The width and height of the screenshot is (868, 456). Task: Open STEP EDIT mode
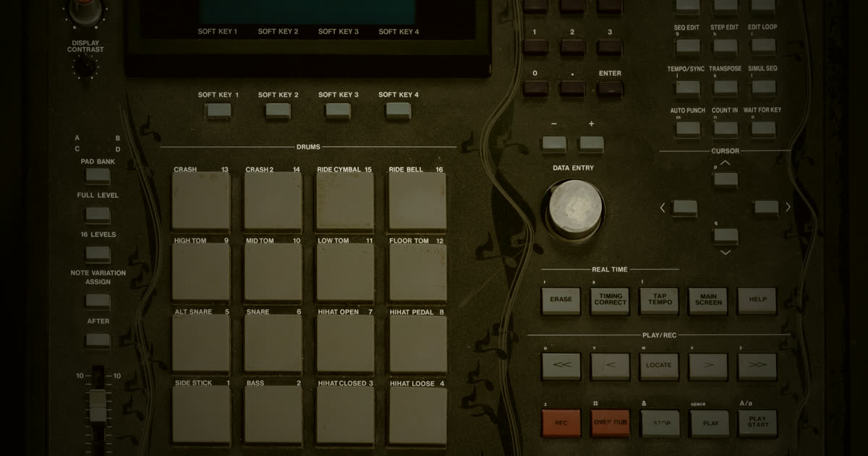[725, 46]
